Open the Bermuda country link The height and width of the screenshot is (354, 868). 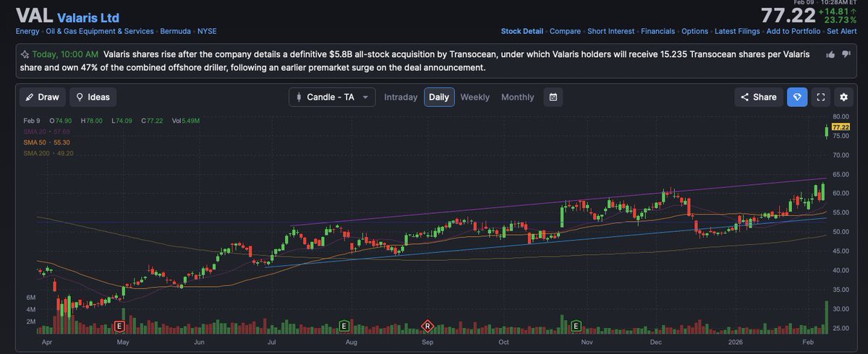click(176, 31)
